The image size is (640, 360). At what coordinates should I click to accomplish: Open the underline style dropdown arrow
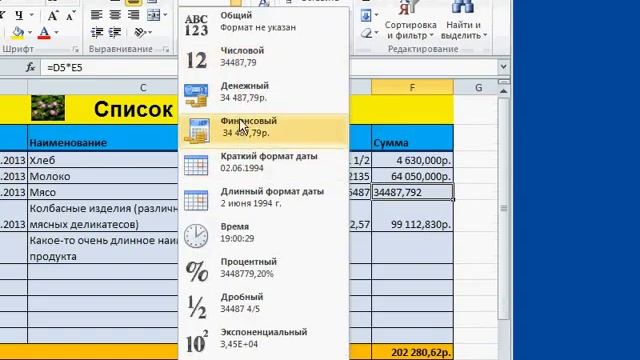(x=31, y=16)
